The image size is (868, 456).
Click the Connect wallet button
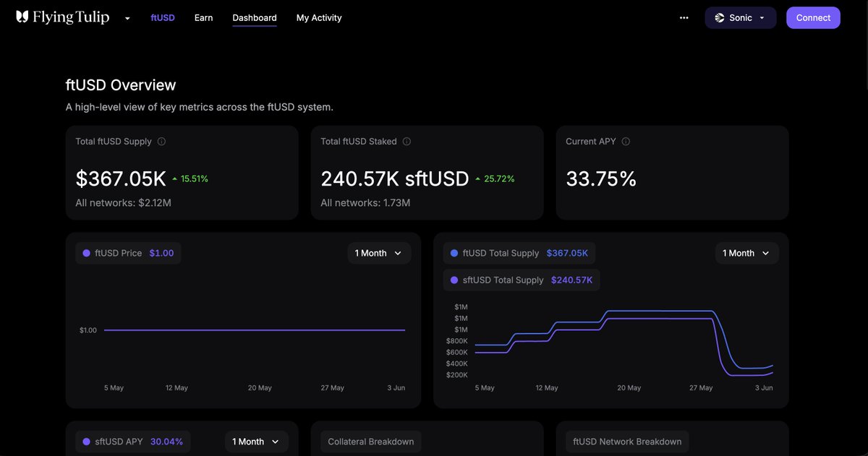point(813,17)
